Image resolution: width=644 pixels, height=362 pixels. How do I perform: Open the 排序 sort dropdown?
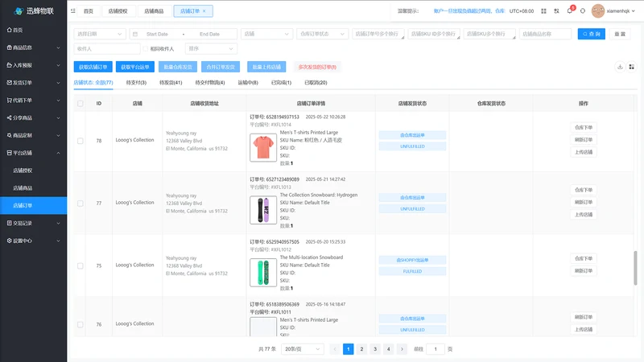pos(211,49)
